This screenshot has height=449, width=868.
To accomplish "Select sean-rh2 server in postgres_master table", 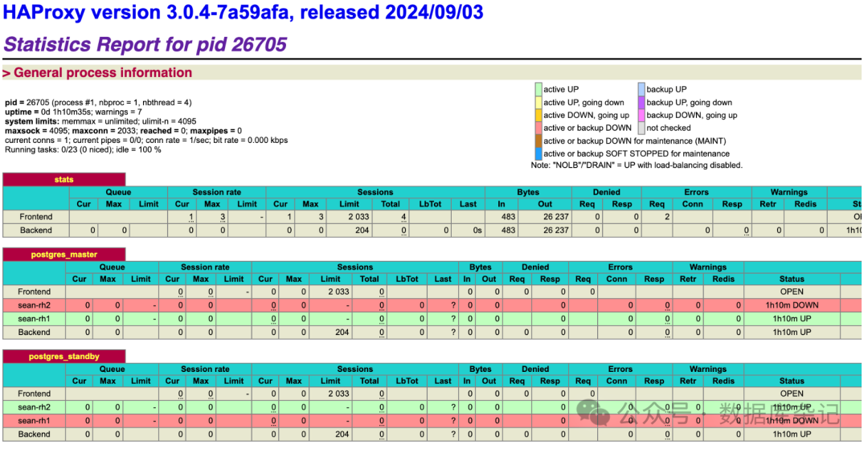I will pyautogui.click(x=35, y=305).
